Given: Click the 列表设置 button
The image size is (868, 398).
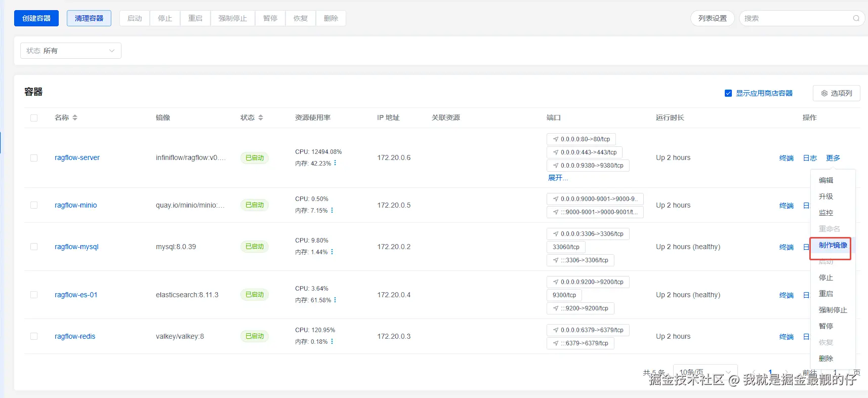Looking at the screenshot, I should click(x=713, y=18).
